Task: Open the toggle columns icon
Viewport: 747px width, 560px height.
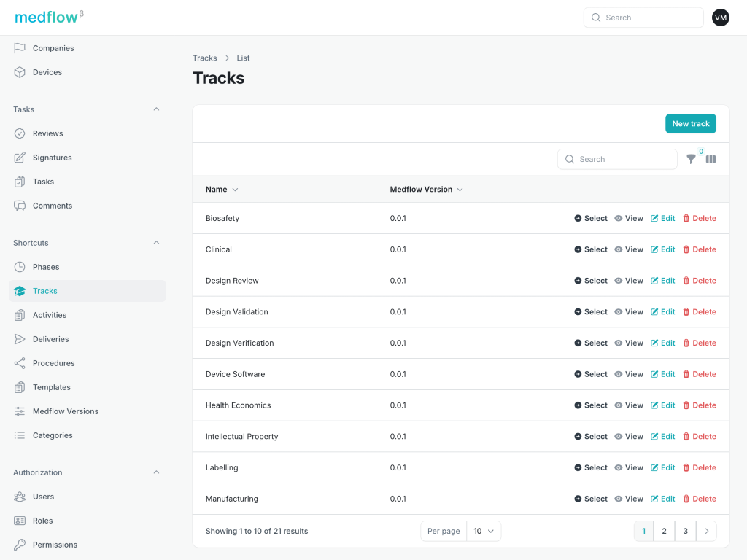Action: pyautogui.click(x=711, y=159)
